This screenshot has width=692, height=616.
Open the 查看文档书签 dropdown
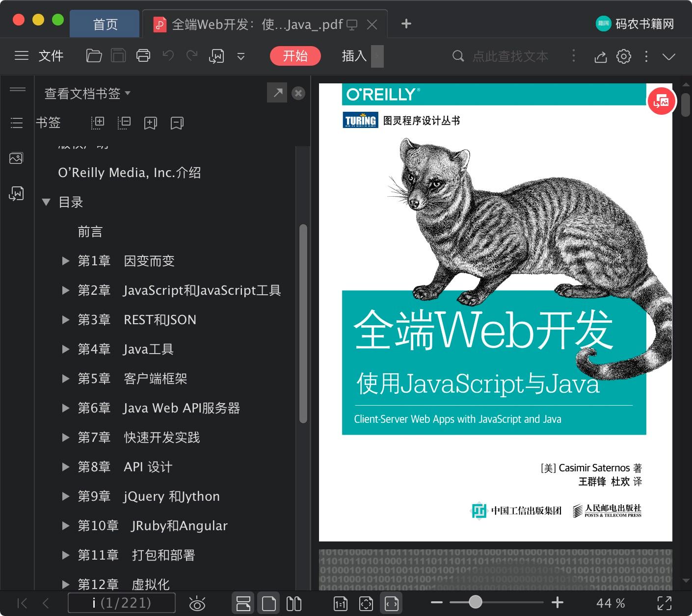87,93
